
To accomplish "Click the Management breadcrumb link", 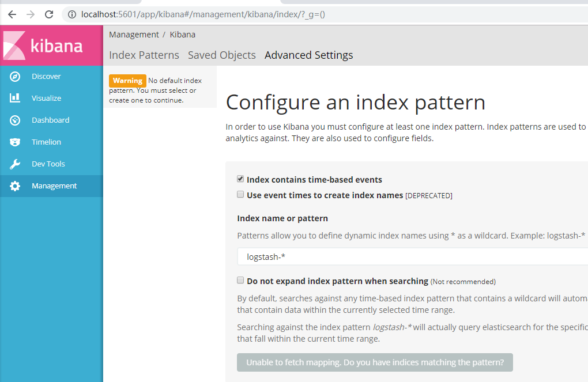I will [134, 35].
